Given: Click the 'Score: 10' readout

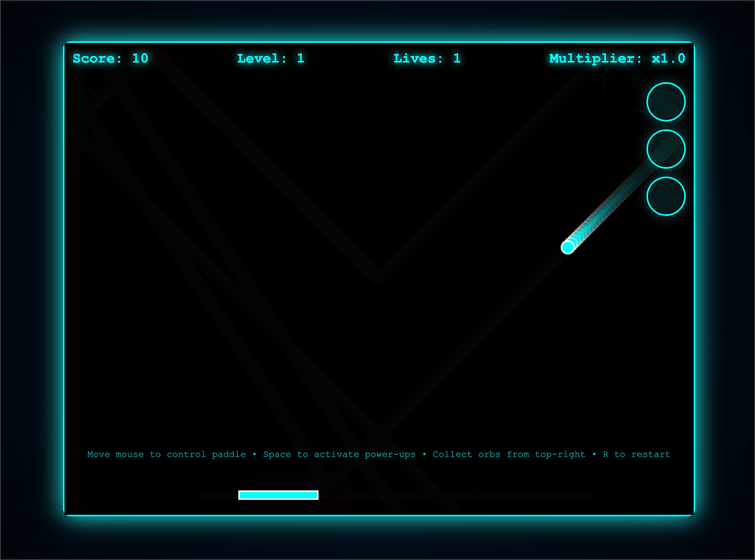Looking at the screenshot, I should [110, 59].
